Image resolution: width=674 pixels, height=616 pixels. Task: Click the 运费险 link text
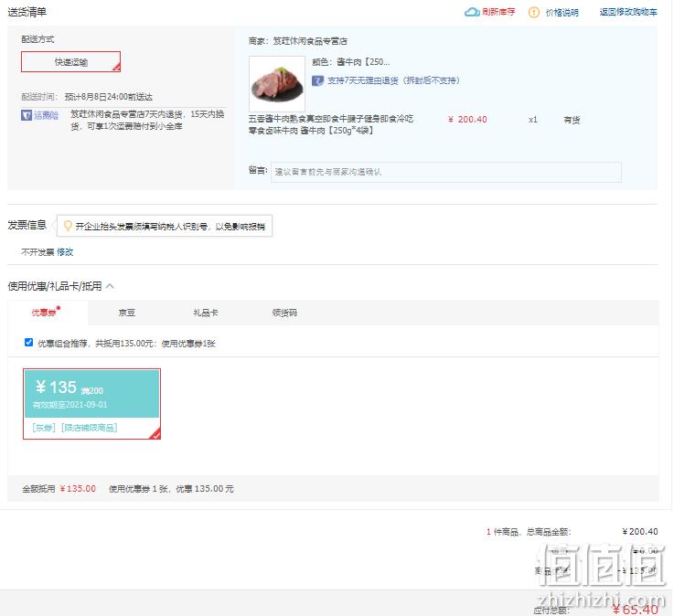pos(46,115)
